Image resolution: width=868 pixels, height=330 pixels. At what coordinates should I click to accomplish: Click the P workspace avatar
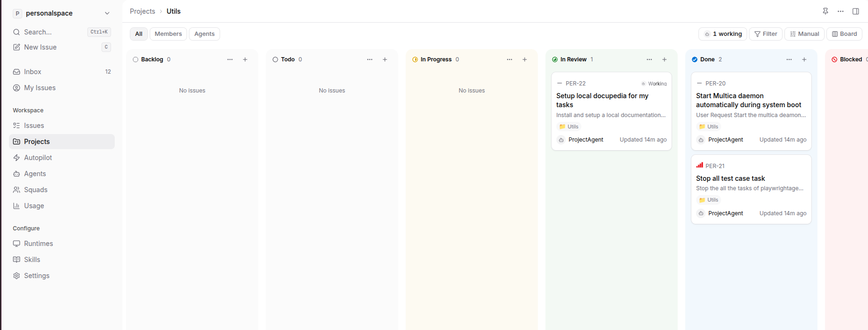17,13
